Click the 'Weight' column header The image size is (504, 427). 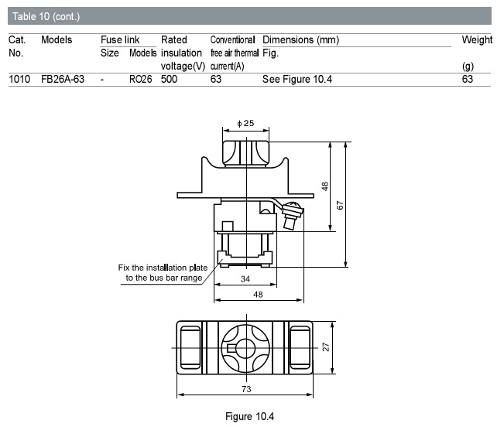point(477,39)
